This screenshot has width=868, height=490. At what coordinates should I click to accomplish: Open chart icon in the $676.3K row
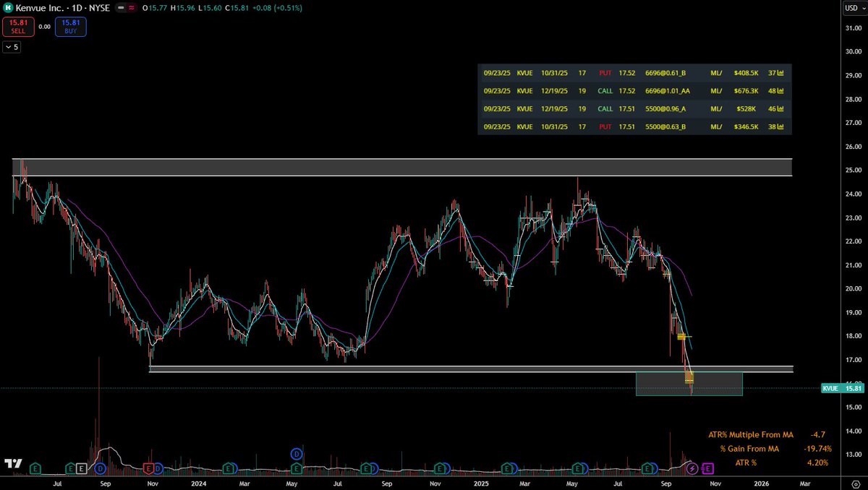tap(780, 92)
